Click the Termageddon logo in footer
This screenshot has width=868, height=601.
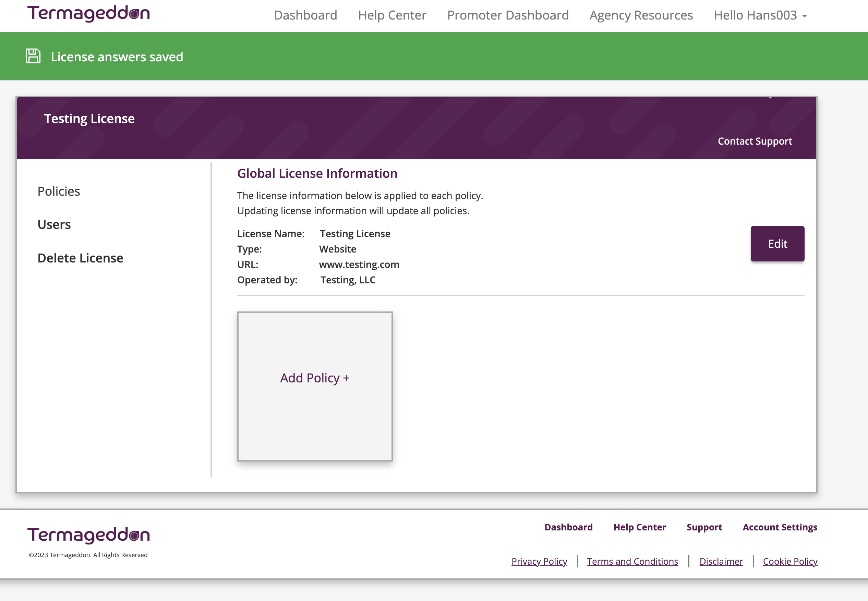pyautogui.click(x=88, y=535)
